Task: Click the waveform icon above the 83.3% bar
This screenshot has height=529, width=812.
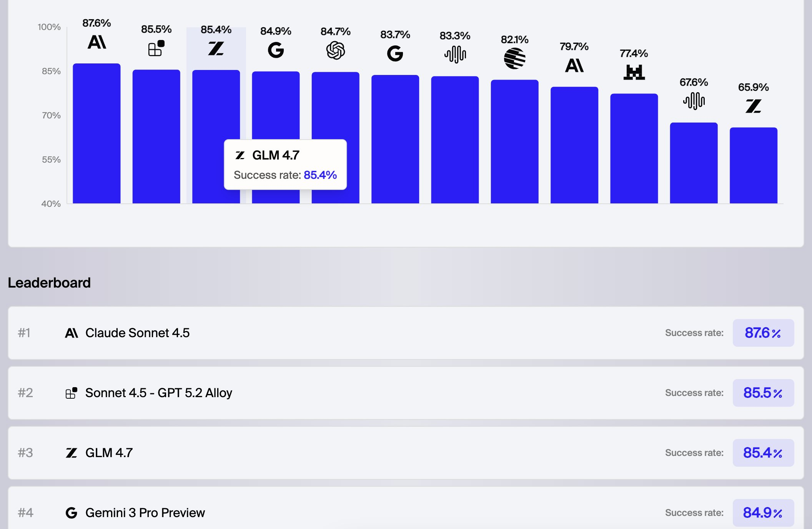Action: (455, 55)
